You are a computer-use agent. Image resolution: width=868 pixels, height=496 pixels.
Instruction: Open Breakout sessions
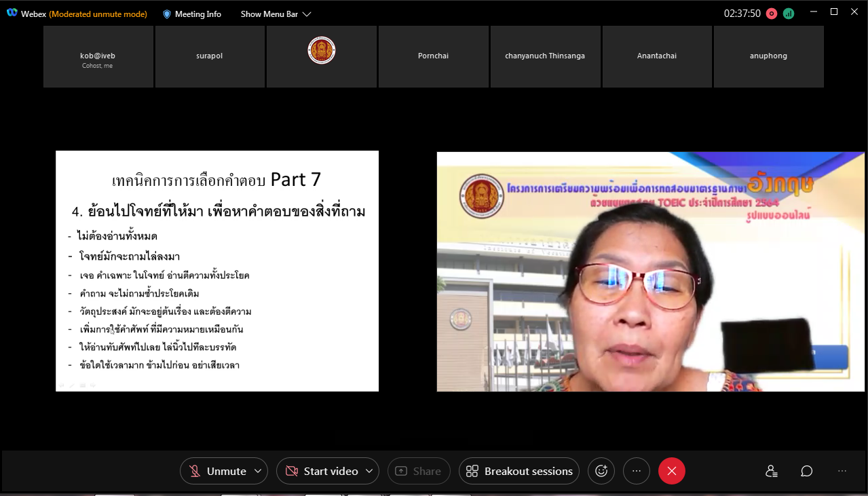point(519,471)
